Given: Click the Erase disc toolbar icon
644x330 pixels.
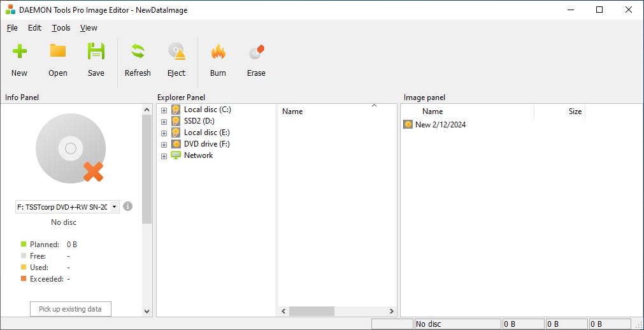Looking at the screenshot, I should point(256,52).
